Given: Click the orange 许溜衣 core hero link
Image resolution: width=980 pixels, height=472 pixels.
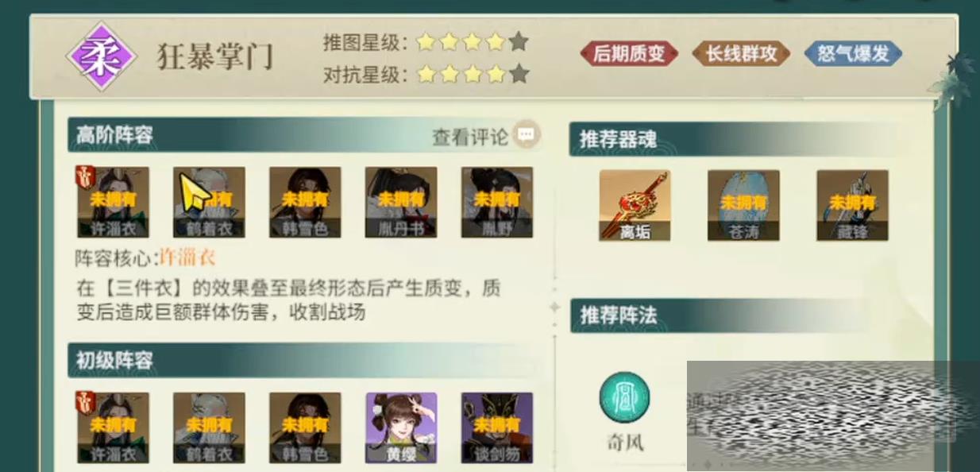Looking at the screenshot, I should 188,257.
